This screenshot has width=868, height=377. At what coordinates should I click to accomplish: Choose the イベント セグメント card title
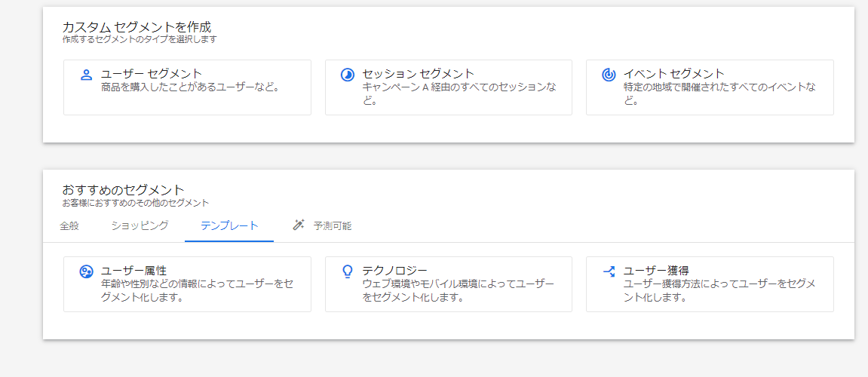click(673, 74)
